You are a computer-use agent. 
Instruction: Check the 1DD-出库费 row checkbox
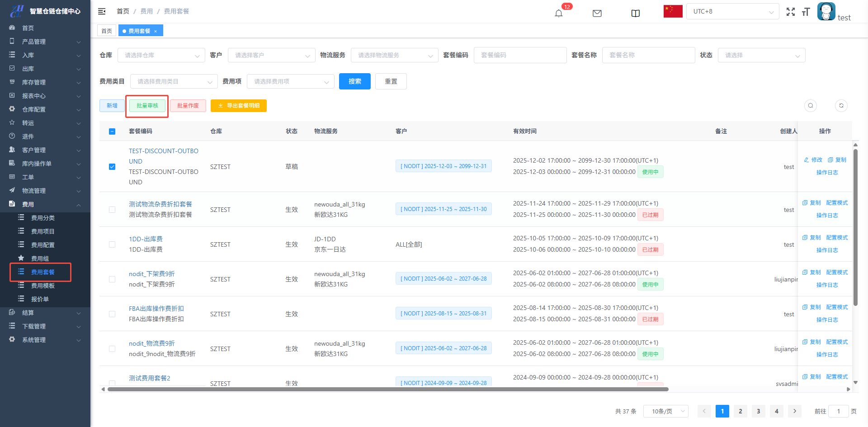click(112, 244)
